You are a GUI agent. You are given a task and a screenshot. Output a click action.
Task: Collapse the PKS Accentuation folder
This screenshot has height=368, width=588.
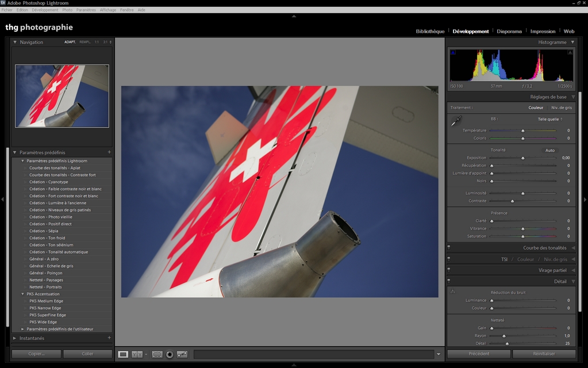point(22,294)
